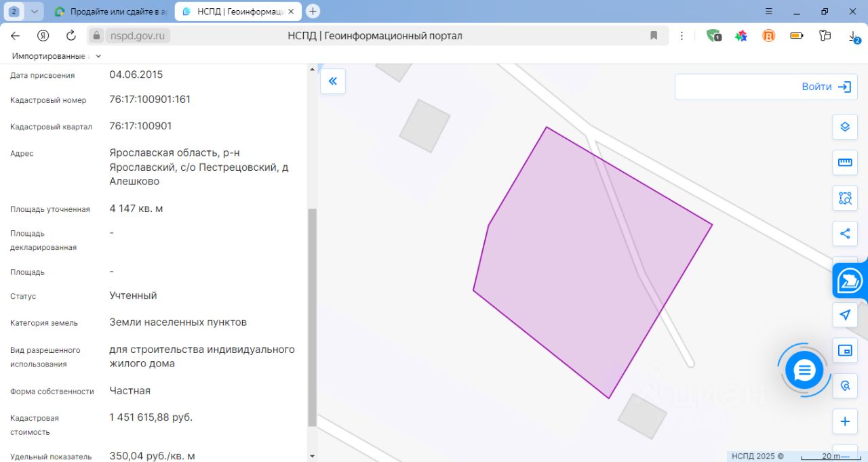Close the НСПД tab

coord(292,12)
